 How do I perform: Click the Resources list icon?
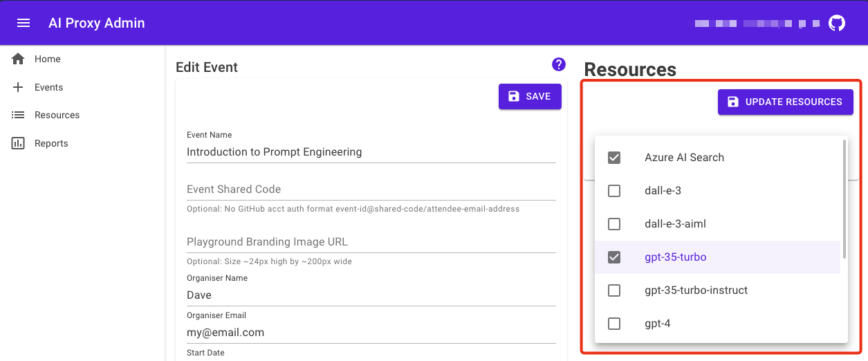[19, 115]
